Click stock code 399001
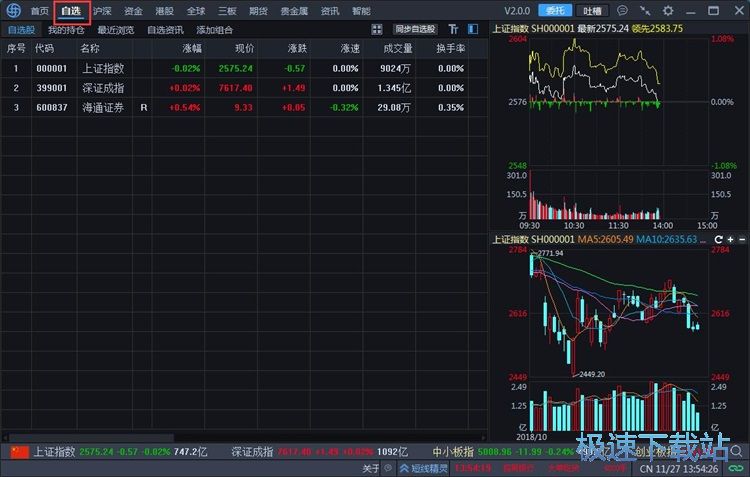750x477 pixels. coord(52,88)
